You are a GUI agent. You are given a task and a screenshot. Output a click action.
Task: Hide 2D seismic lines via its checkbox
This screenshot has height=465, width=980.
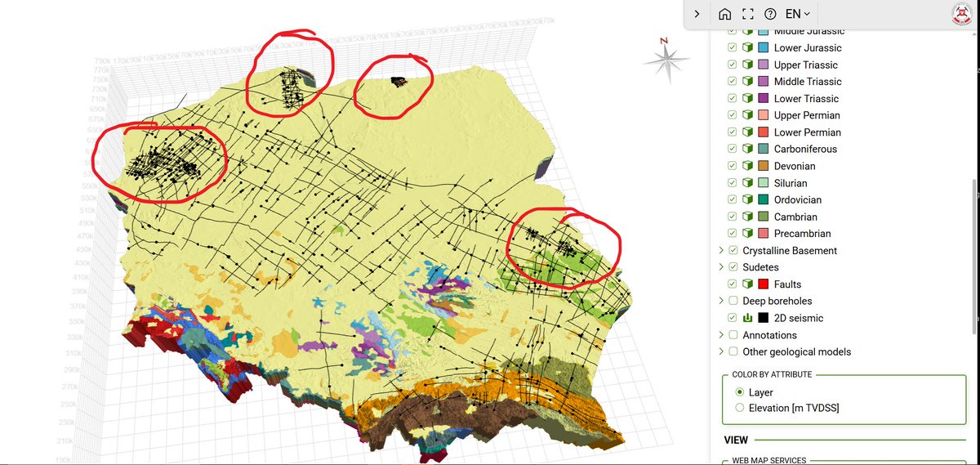point(733,318)
